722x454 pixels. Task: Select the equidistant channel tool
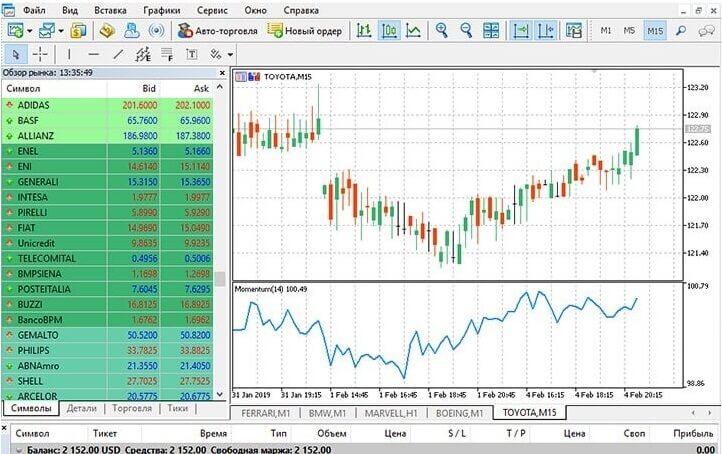[143, 55]
